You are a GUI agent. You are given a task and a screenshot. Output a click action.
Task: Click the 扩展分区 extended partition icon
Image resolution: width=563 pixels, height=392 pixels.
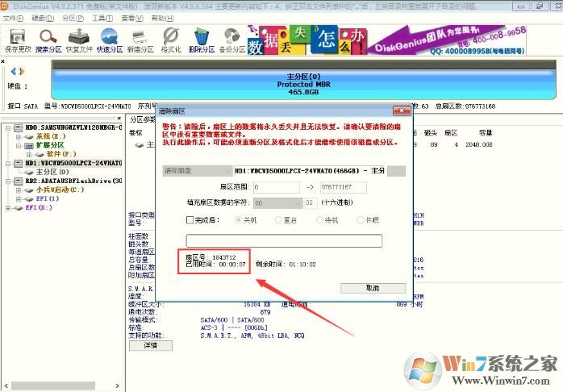click(x=29, y=145)
